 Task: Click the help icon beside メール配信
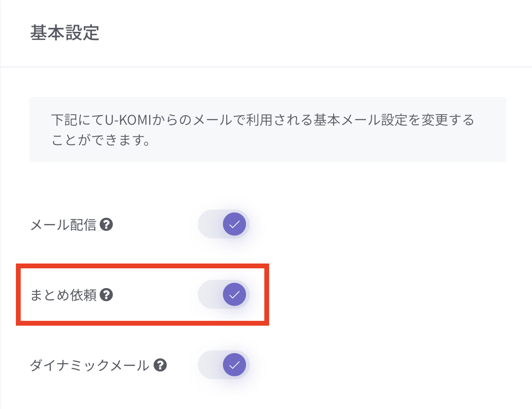[106, 224]
